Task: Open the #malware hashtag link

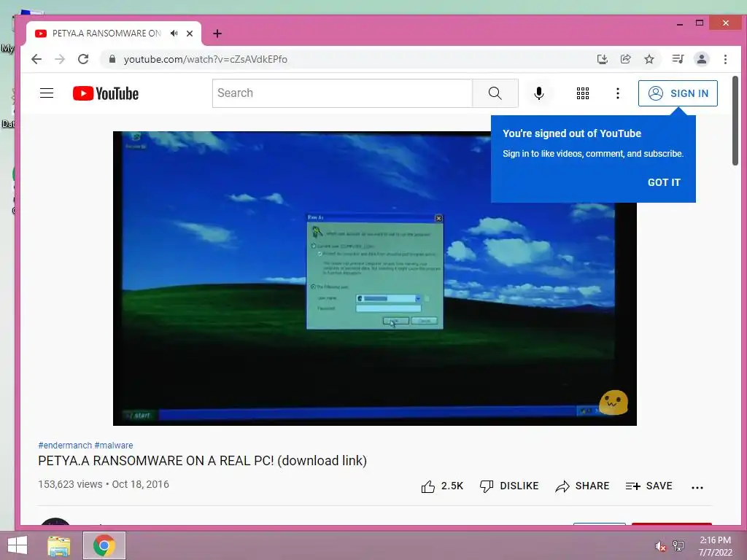Action: coord(113,446)
